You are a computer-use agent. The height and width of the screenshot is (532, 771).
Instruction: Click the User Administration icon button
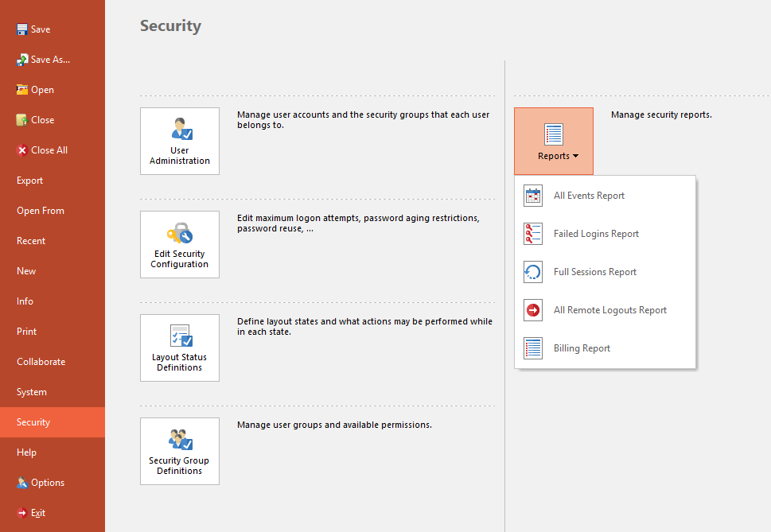[180, 141]
